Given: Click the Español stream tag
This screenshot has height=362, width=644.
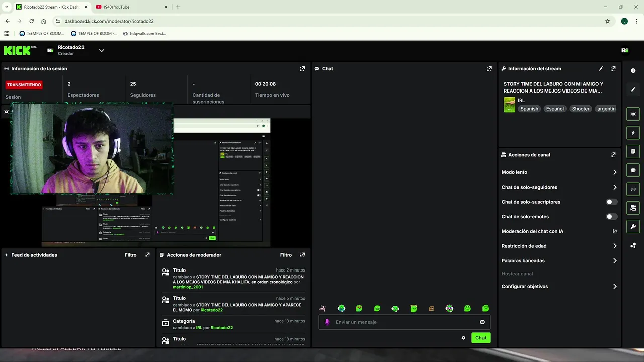Looking at the screenshot, I should point(555,109).
